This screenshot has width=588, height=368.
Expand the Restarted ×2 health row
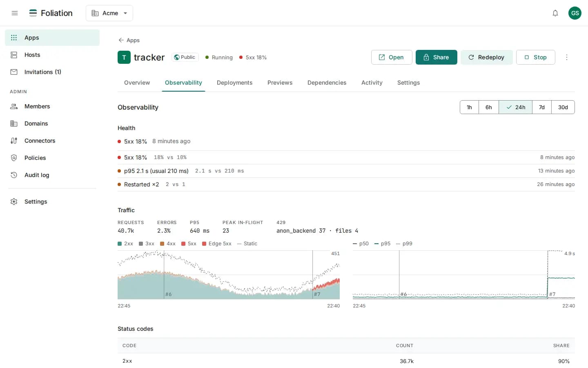click(x=346, y=184)
